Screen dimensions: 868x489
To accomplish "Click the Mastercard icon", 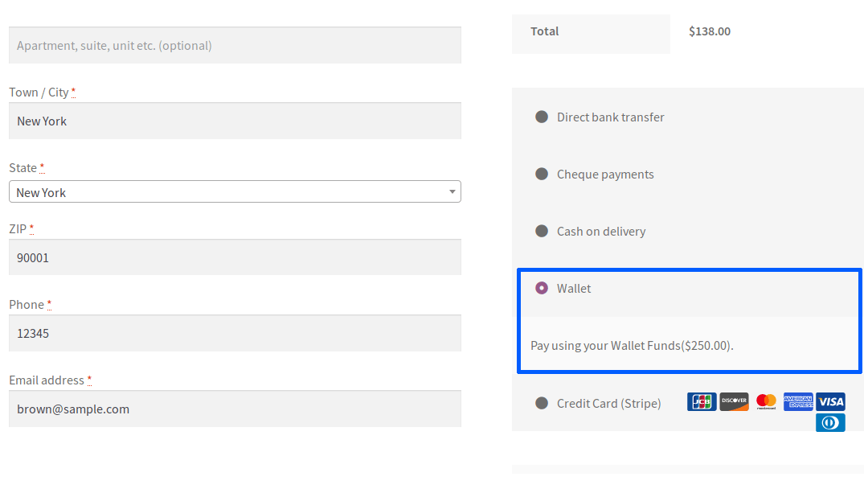I will click(766, 401).
